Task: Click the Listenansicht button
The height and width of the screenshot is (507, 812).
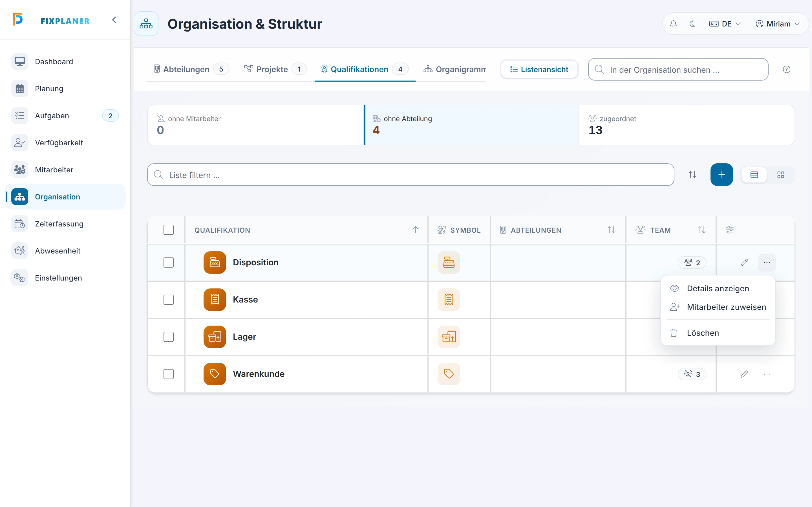Action: tap(539, 69)
